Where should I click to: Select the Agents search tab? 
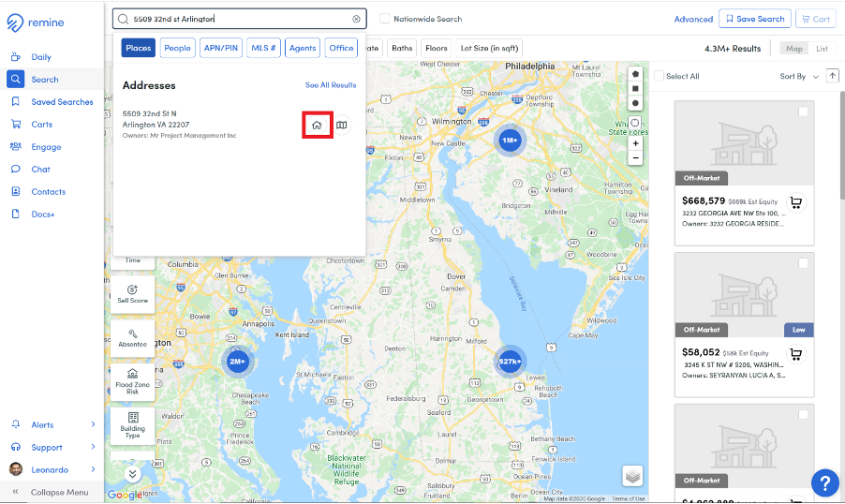(x=303, y=48)
